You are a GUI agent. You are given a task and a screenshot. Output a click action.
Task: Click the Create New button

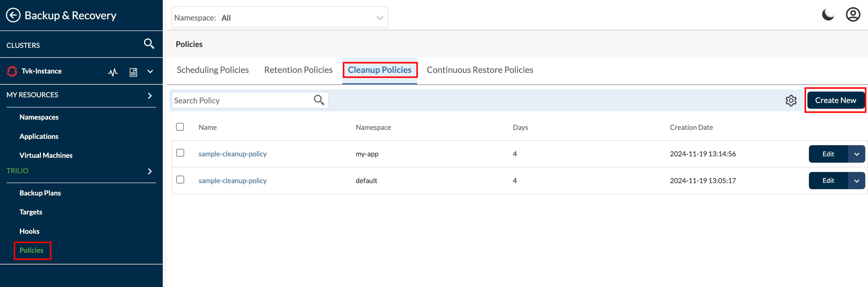(x=835, y=100)
